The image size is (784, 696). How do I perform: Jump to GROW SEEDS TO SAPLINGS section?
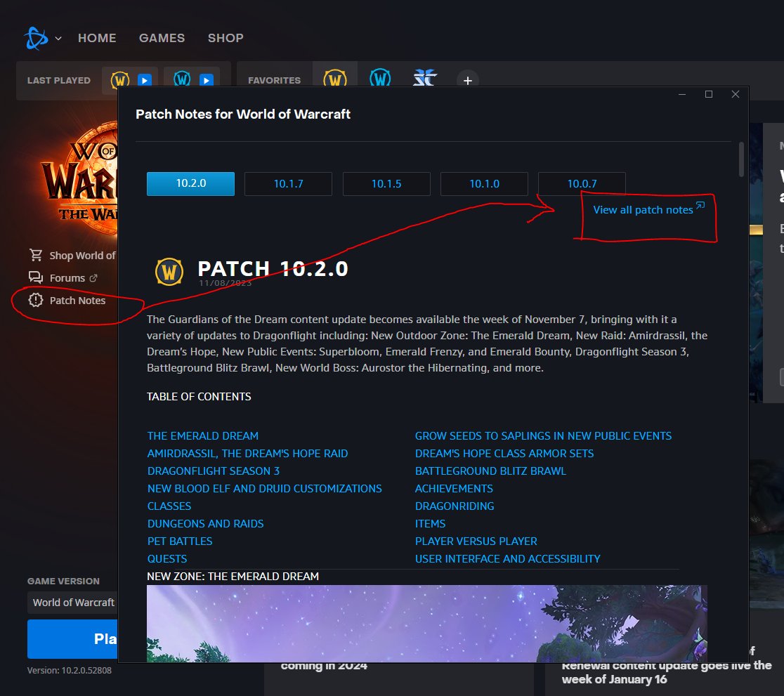[543, 436]
